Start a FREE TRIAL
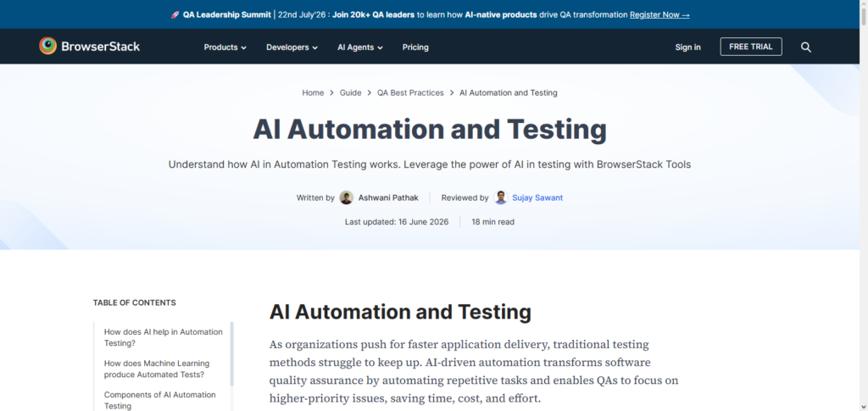Image resolution: width=868 pixels, height=411 pixels. point(751,47)
